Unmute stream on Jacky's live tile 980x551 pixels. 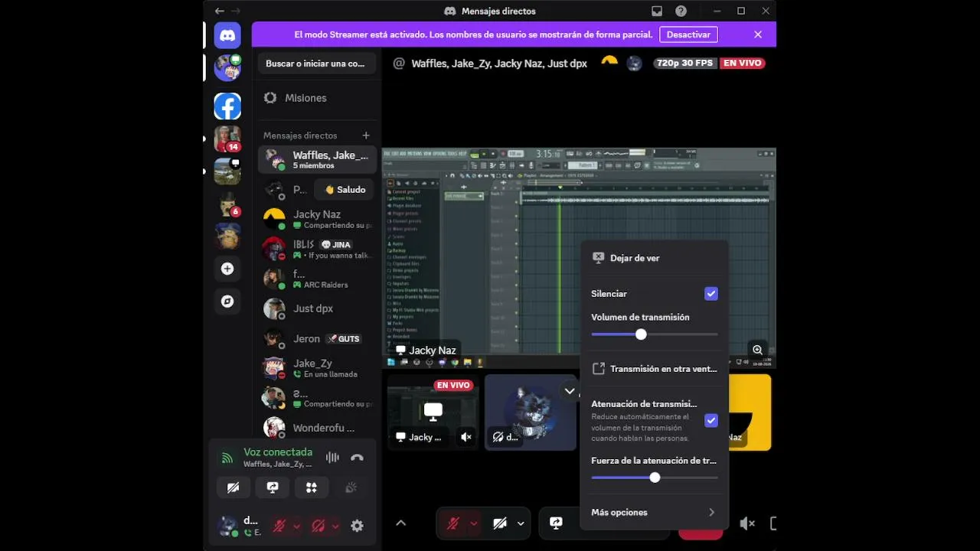466,437
